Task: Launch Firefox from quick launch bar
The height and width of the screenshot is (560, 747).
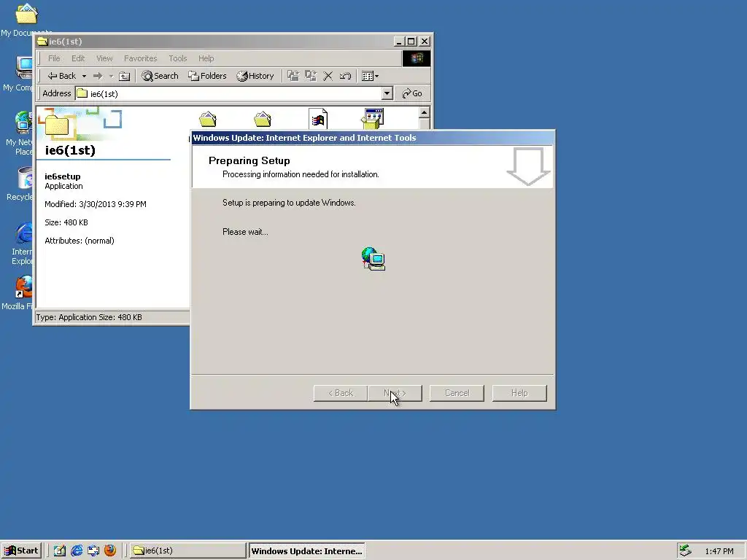Action: 110,551
